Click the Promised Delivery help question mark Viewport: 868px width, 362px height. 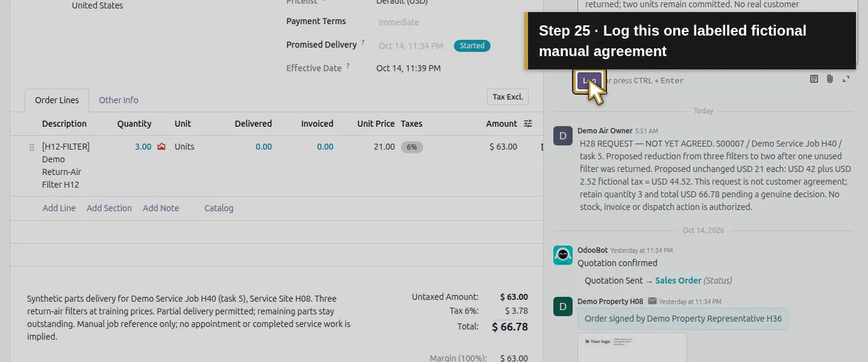pyautogui.click(x=363, y=43)
